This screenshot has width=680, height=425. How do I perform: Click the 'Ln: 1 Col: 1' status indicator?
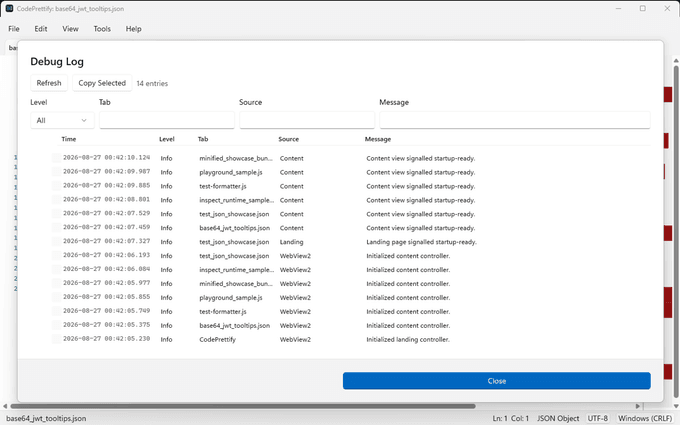pos(510,418)
